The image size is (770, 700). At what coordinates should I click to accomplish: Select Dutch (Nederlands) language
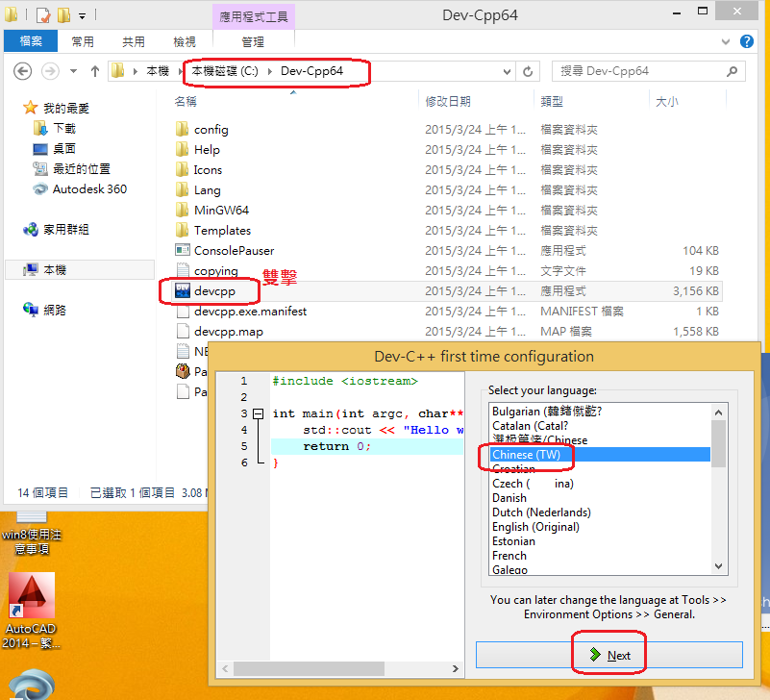(600, 512)
